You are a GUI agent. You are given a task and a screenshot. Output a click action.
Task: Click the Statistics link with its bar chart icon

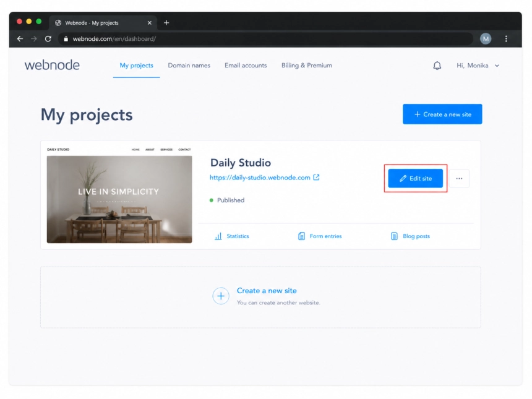click(x=232, y=236)
